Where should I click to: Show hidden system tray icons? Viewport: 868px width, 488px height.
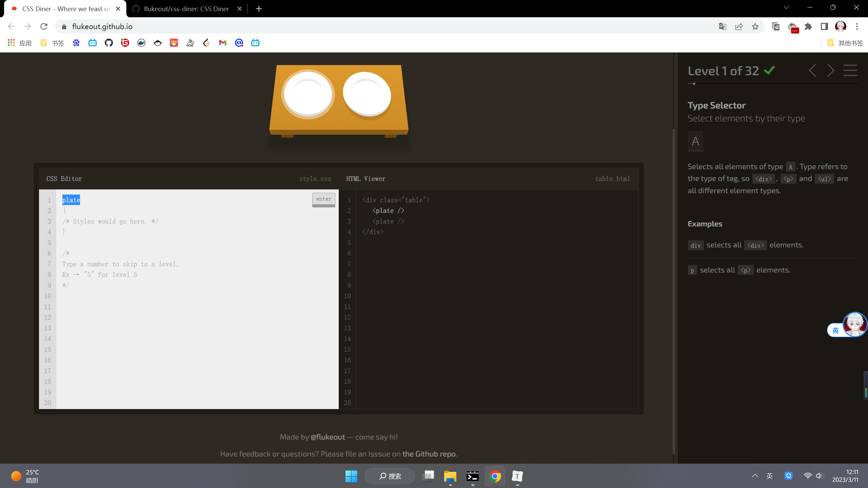(x=755, y=476)
